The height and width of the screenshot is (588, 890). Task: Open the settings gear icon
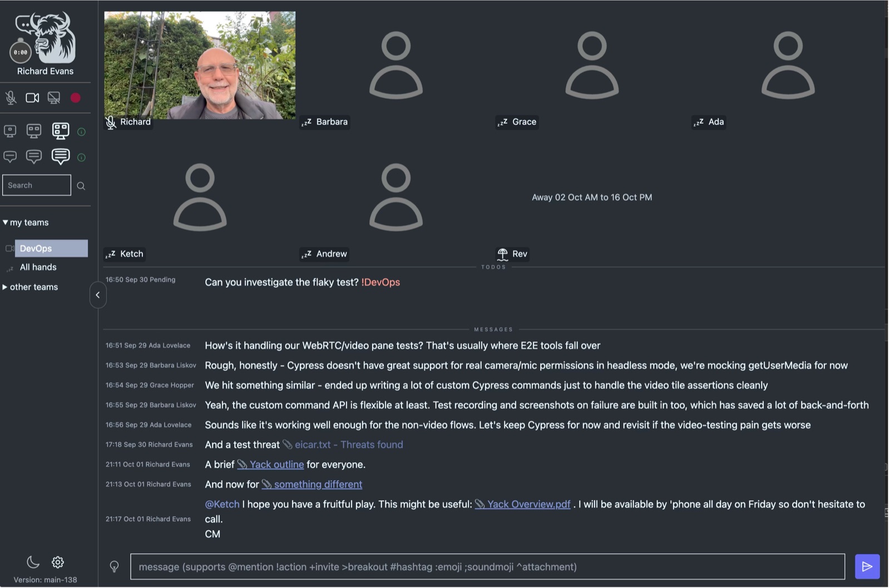coord(58,562)
